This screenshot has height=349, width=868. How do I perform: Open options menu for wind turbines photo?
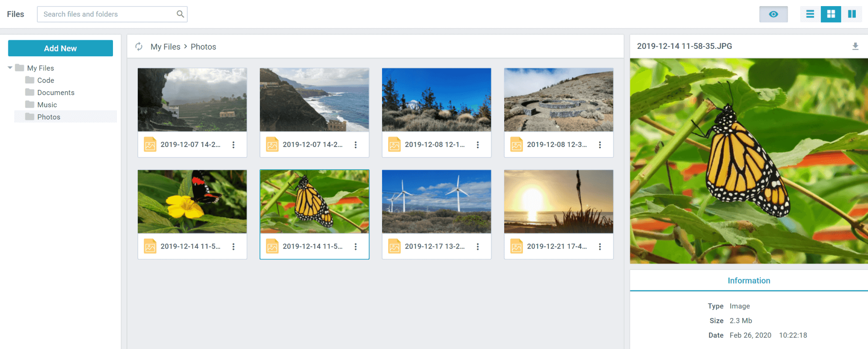pyautogui.click(x=478, y=247)
